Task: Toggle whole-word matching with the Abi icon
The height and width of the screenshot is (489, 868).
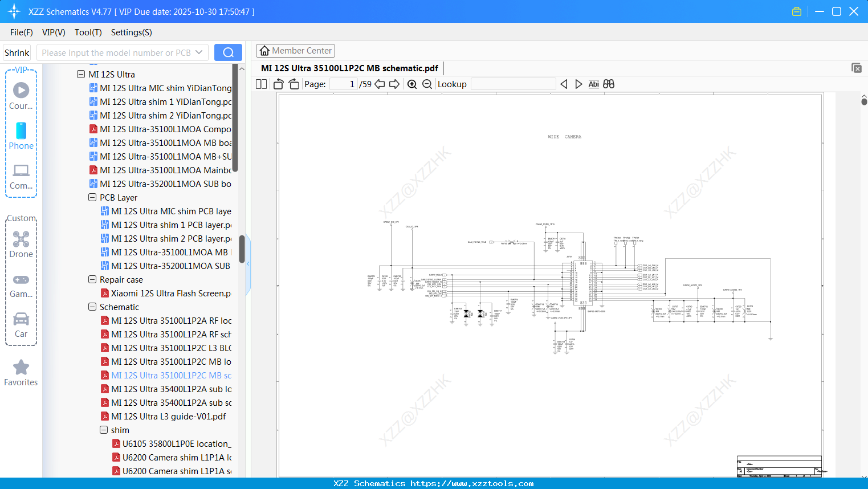Action: pyautogui.click(x=594, y=84)
